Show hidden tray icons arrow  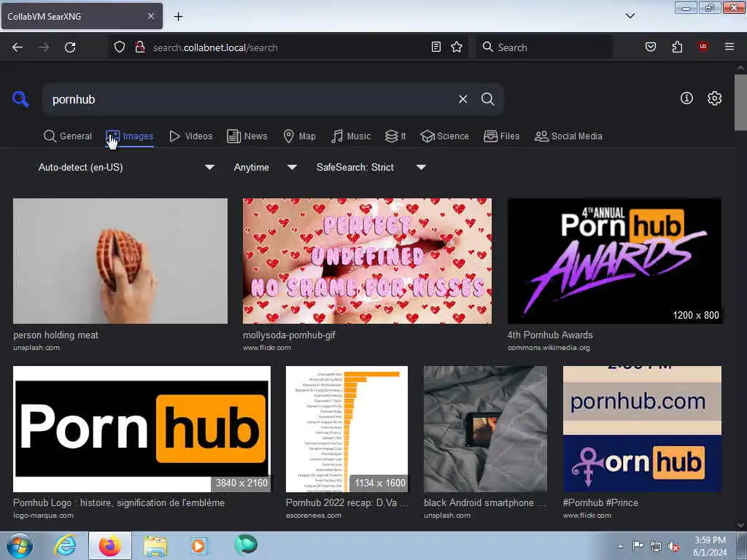[620, 547]
